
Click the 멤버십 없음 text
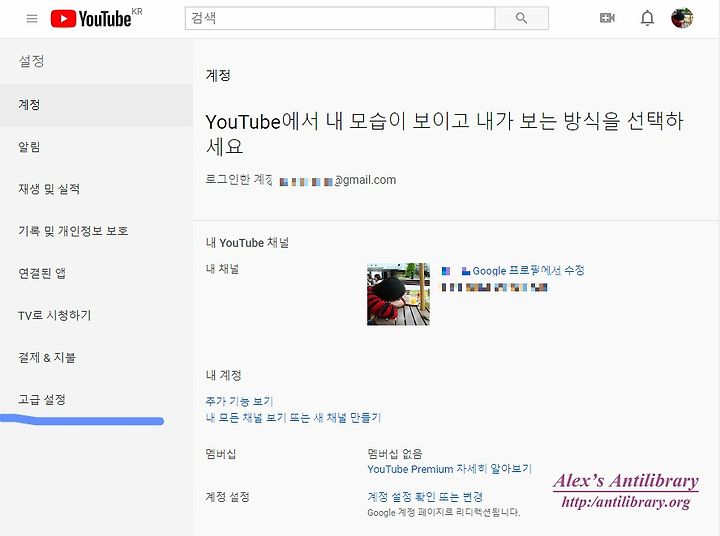click(x=394, y=454)
